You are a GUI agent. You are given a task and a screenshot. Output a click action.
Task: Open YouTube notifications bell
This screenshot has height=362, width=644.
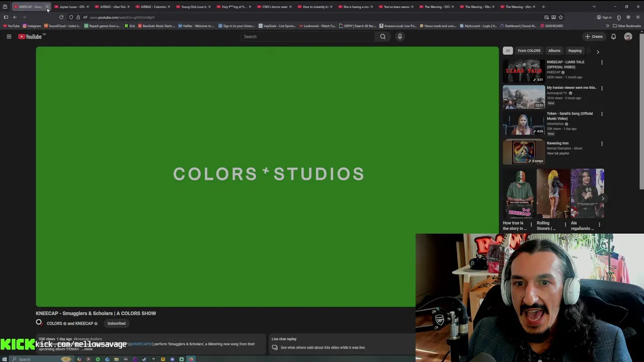point(613,37)
